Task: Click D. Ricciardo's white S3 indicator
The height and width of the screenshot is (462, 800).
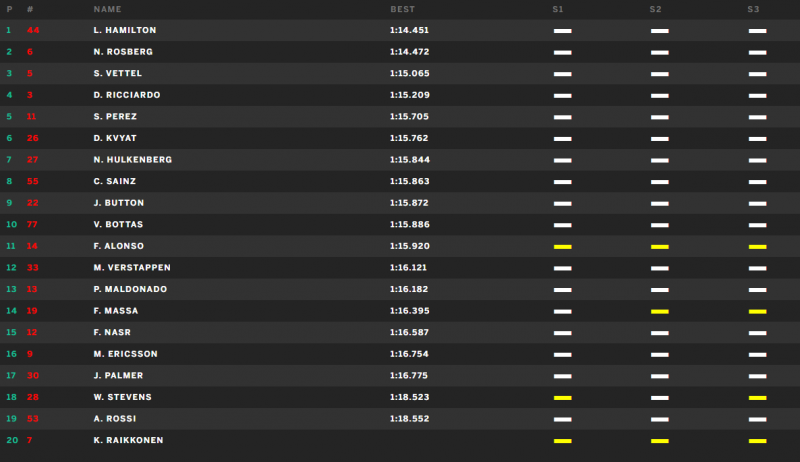Action: (758, 96)
